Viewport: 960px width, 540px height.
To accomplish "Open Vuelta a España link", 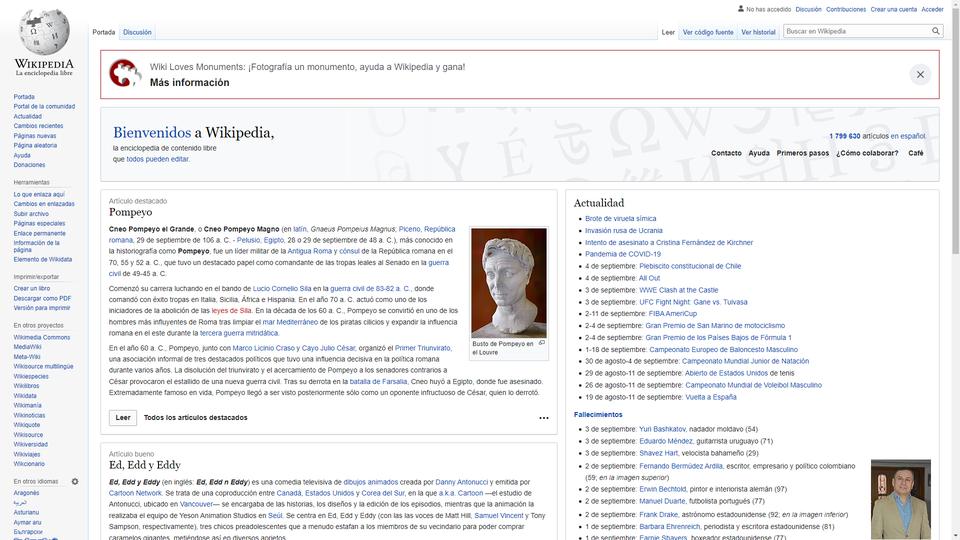I will click(710, 397).
